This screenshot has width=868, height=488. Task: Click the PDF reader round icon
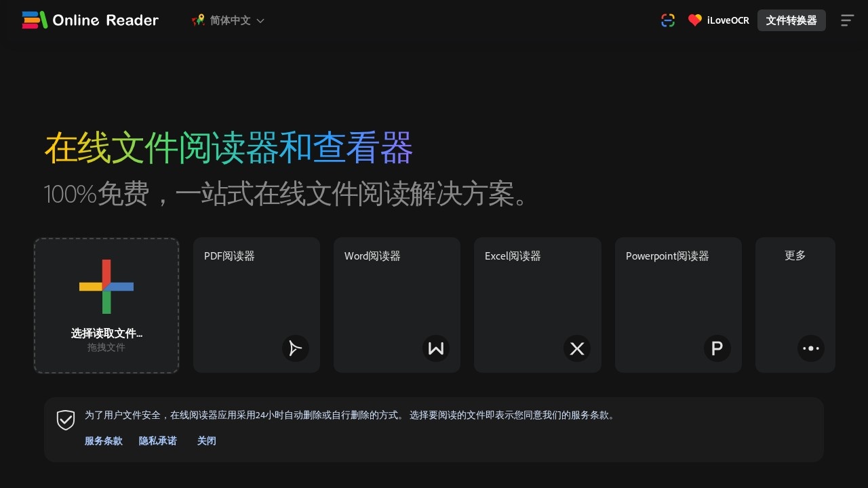click(295, 348)
